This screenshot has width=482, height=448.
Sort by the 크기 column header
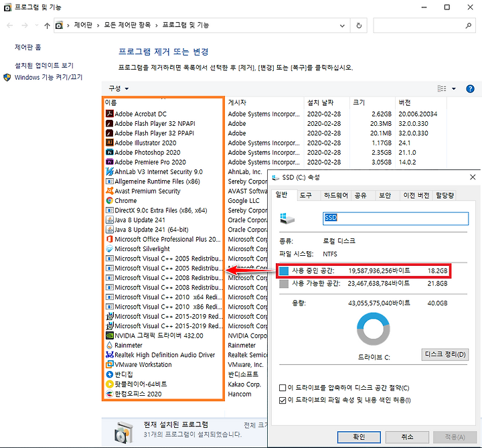click(x=373, y=102)
